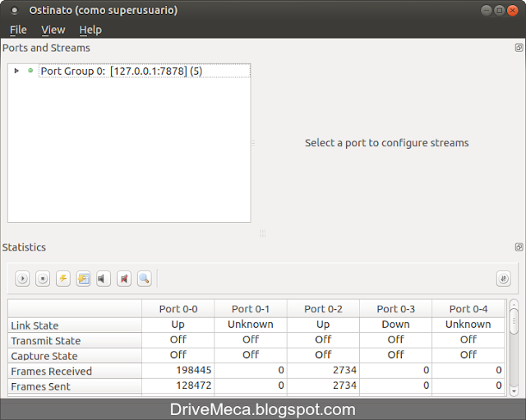526x420 pixels.
Task: Click Port 0-0 Link State Up cell
Action: click(x=178, y=325)
